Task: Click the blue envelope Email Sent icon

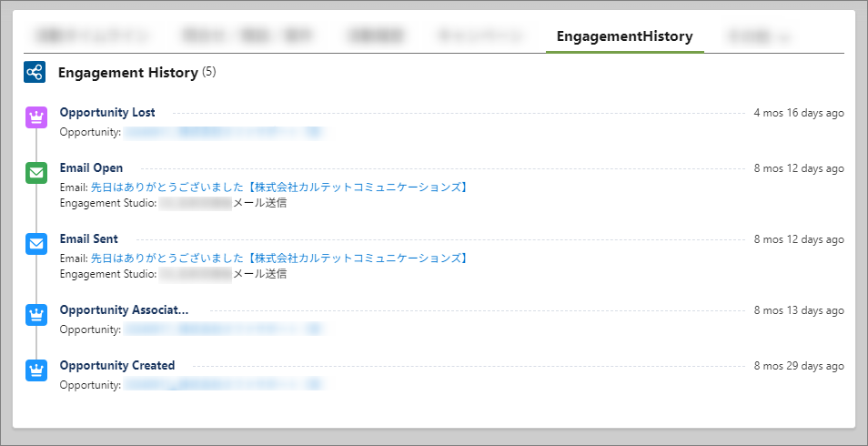Action: pos(36,244)
